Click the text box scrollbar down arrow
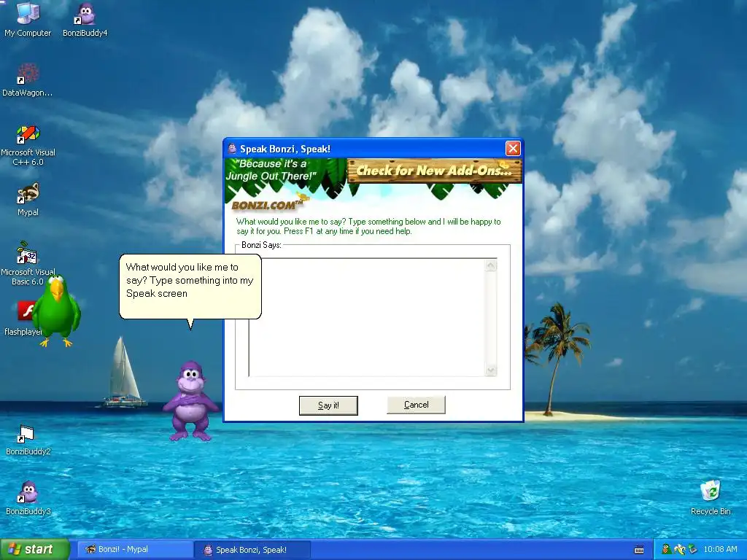 491,370
